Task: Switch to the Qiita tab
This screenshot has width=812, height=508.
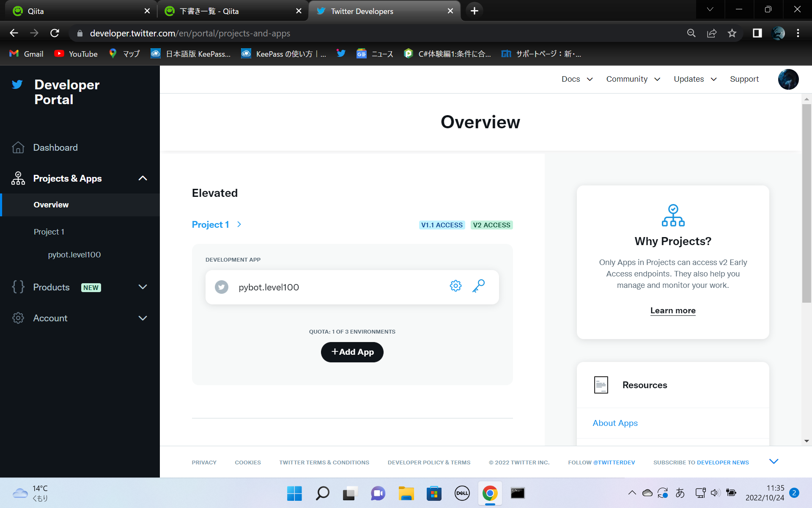Action: pos(80,11)
